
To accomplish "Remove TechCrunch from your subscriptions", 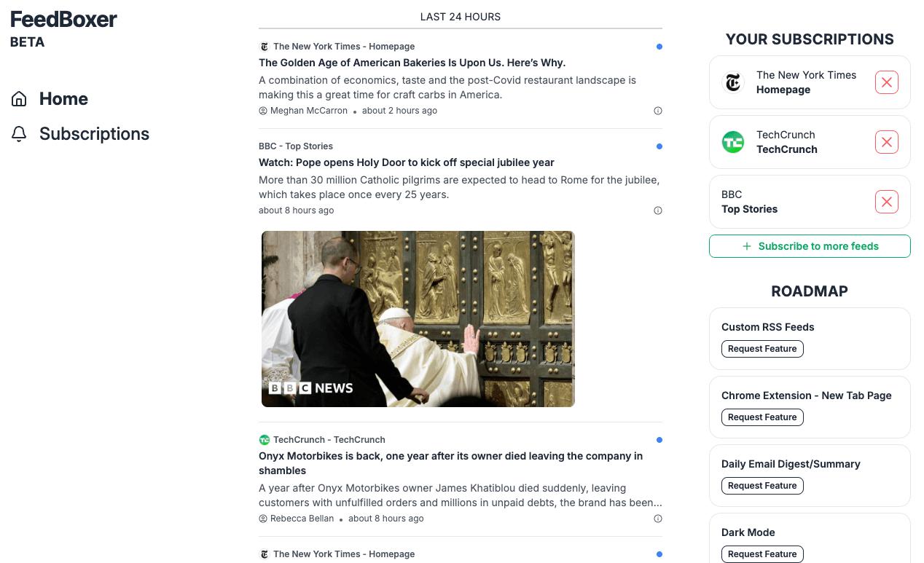I will point(886,142).
